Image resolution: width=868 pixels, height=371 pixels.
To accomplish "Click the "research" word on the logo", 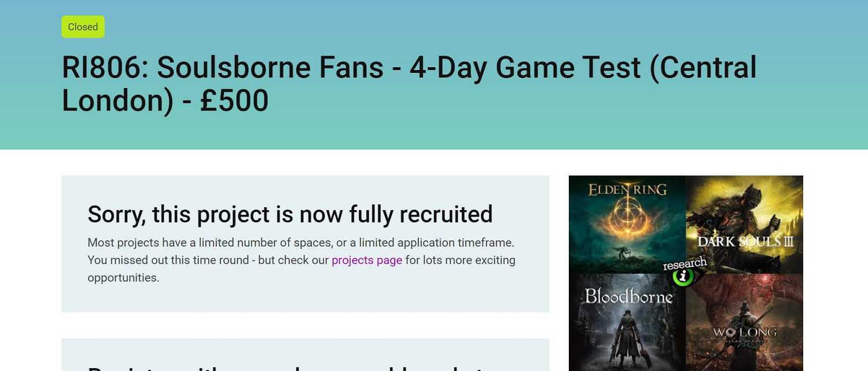I will [685, 264].
